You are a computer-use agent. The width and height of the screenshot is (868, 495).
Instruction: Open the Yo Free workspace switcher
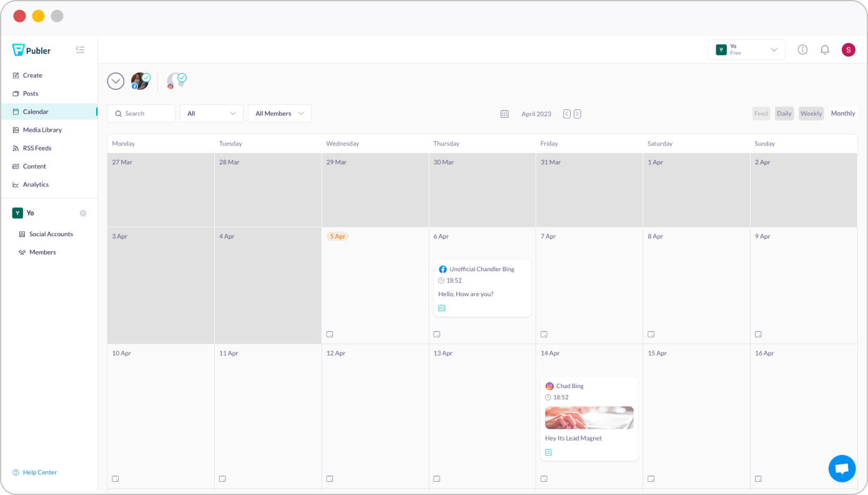click(746, 50)
